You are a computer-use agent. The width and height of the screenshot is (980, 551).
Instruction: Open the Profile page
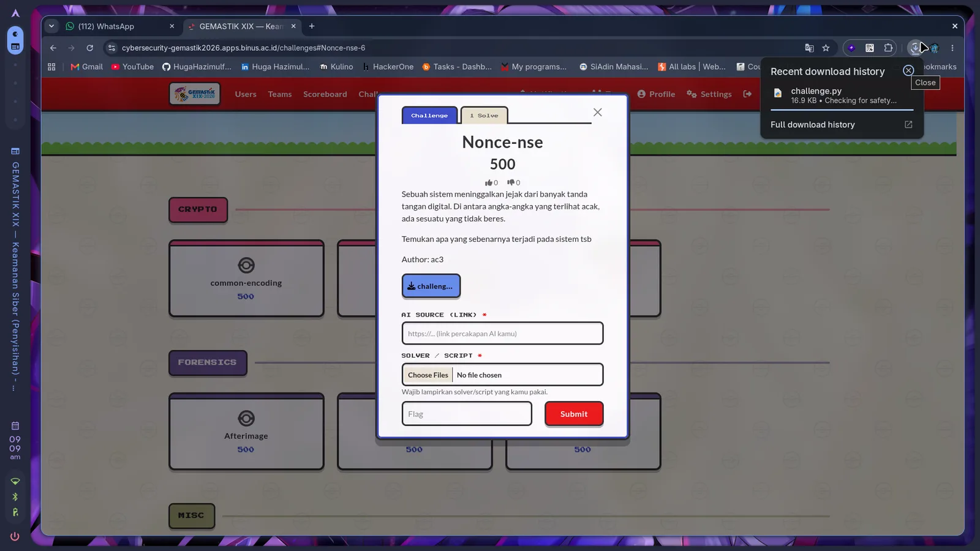pos(656,94)
